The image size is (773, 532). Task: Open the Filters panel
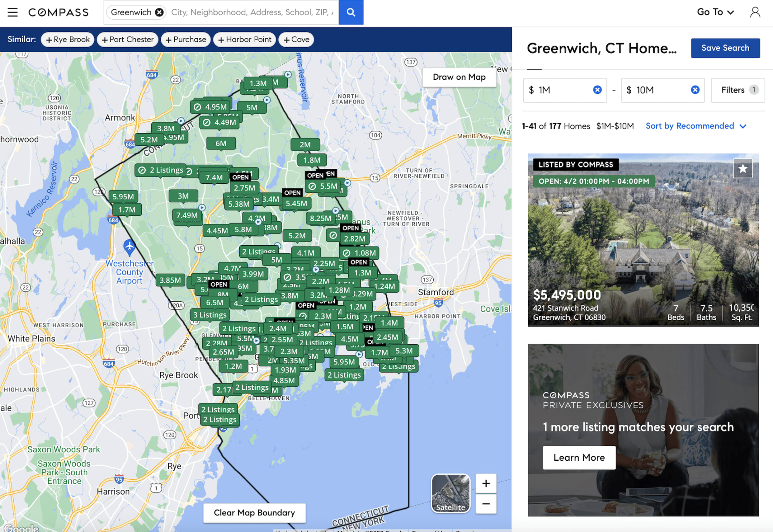[x=738, y=90]
